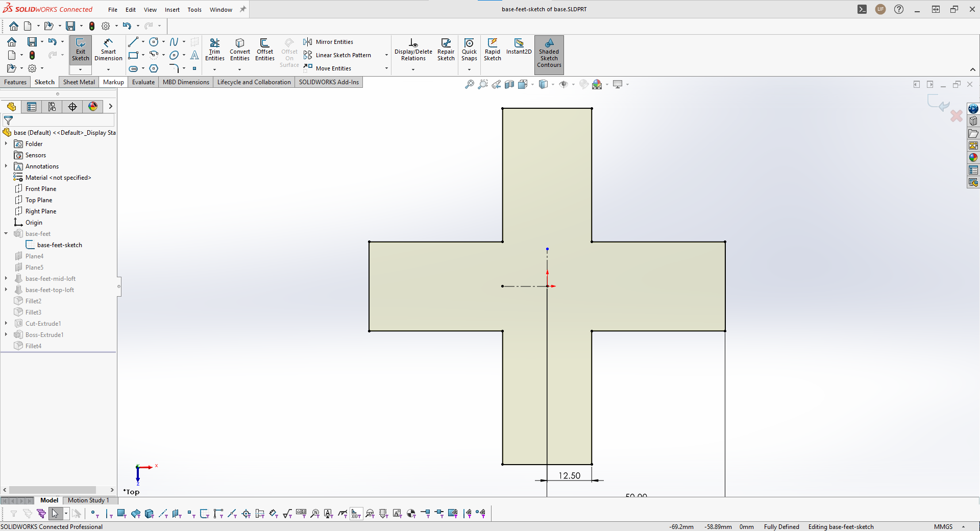Open Display/Delete Relations tool

click(x=413, y=50)
